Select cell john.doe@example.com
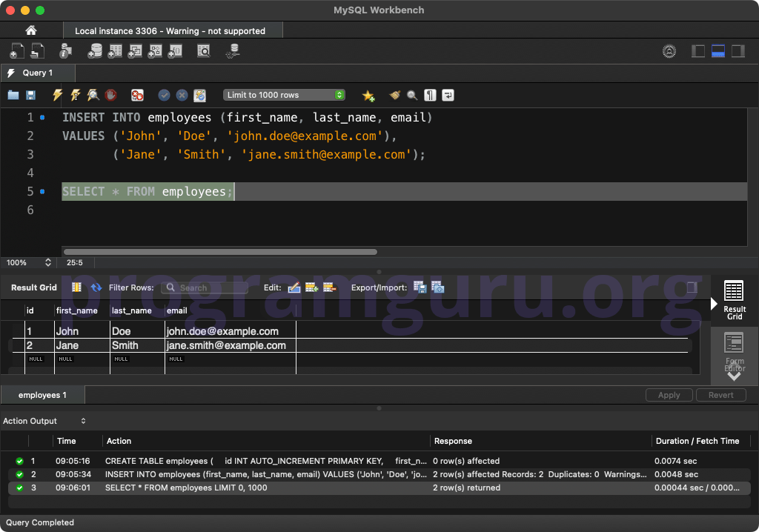 click(231, 331)
